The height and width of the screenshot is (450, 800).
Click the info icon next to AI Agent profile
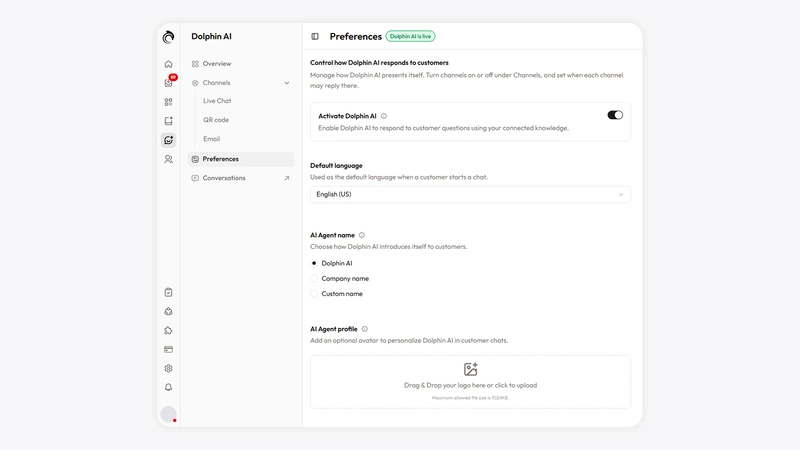pos(364,329)
